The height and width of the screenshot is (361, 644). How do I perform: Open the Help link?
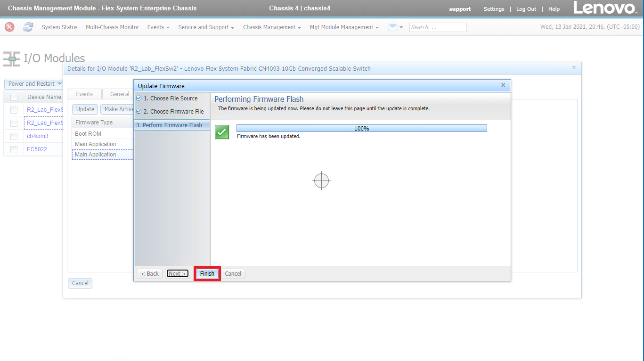554,9
